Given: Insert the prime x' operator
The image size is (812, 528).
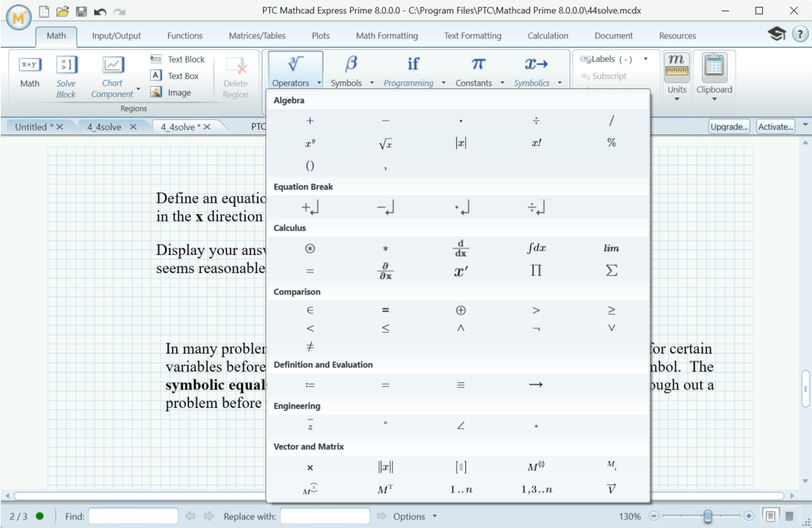Looking at the screenshot, I should pos(461,271).
